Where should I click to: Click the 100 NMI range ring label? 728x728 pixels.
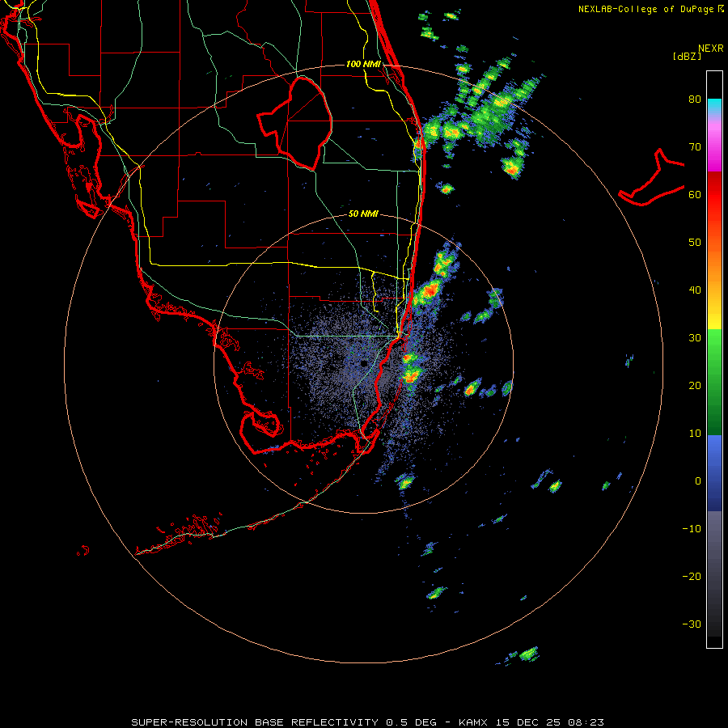tap(363, 64)
